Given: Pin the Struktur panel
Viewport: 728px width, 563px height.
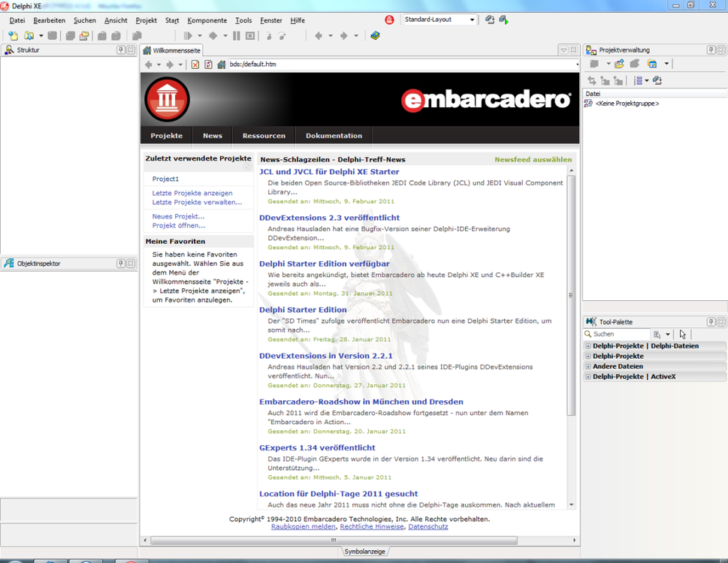Looking at the screenshot, I should pyautogui.click(x=121, y=50).
